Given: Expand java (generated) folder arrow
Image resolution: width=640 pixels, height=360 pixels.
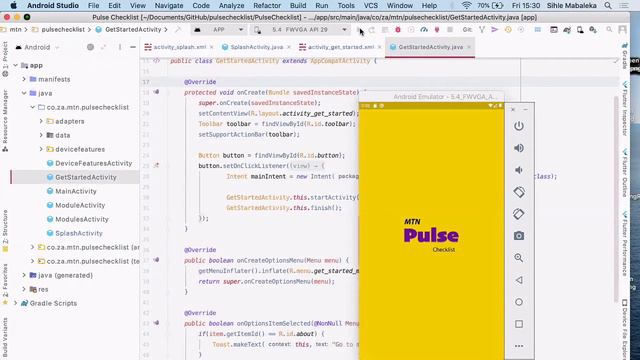Looking at the screenshot, I should point(24,276).
